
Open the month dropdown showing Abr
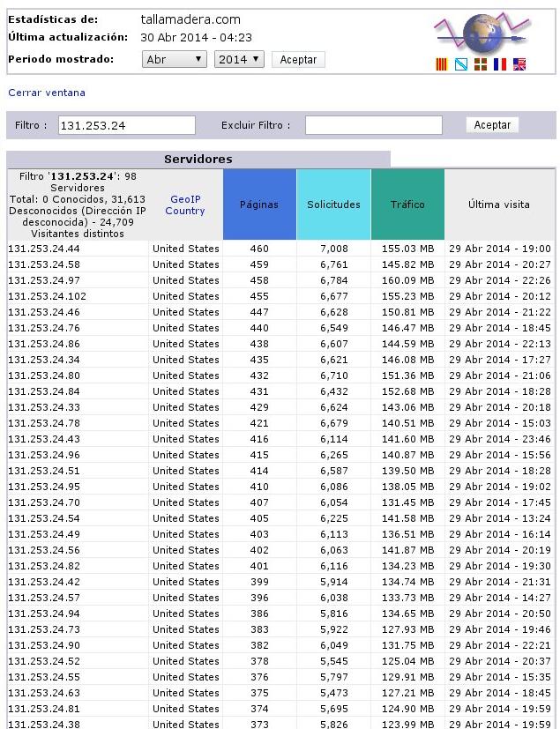coord(174,60)
